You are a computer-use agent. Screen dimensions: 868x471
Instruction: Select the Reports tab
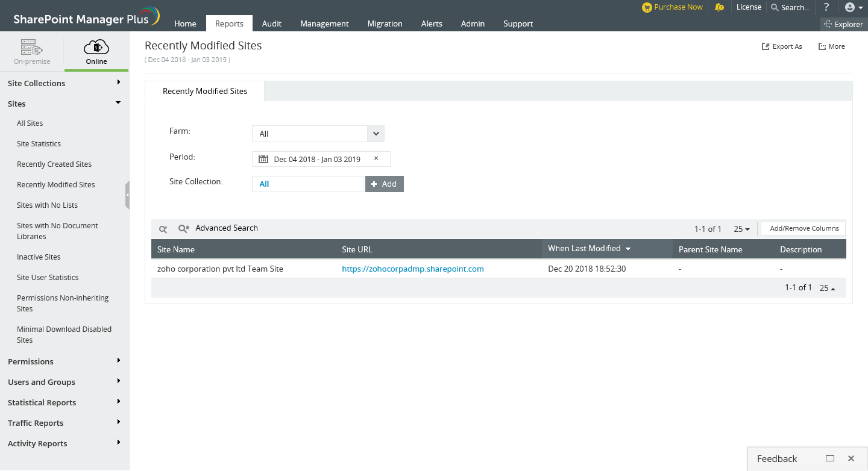pos(229,23)
